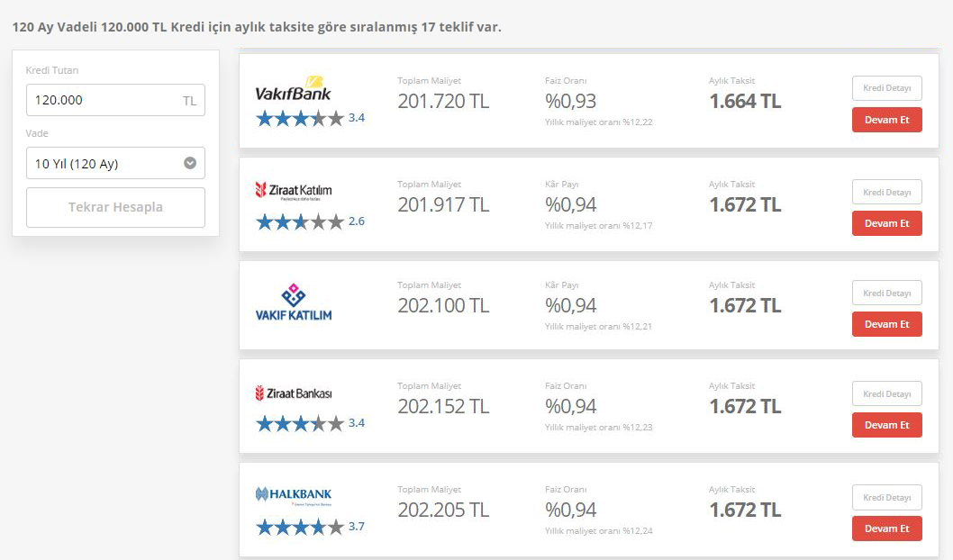This screenshot has height=560, width=953.
Task: Click the VakıfBank logo
Action: (x=293, y=88)
